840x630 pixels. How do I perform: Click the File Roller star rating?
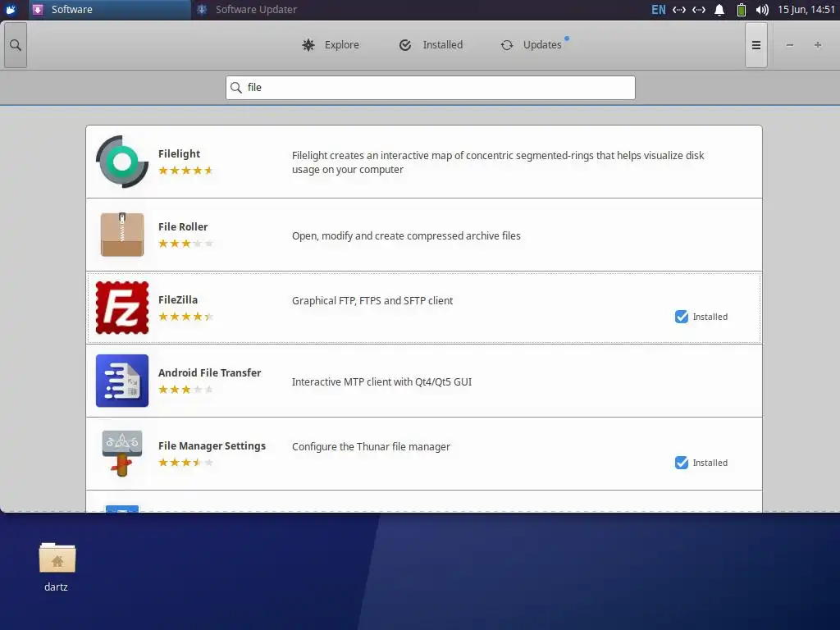click(186, 243)
